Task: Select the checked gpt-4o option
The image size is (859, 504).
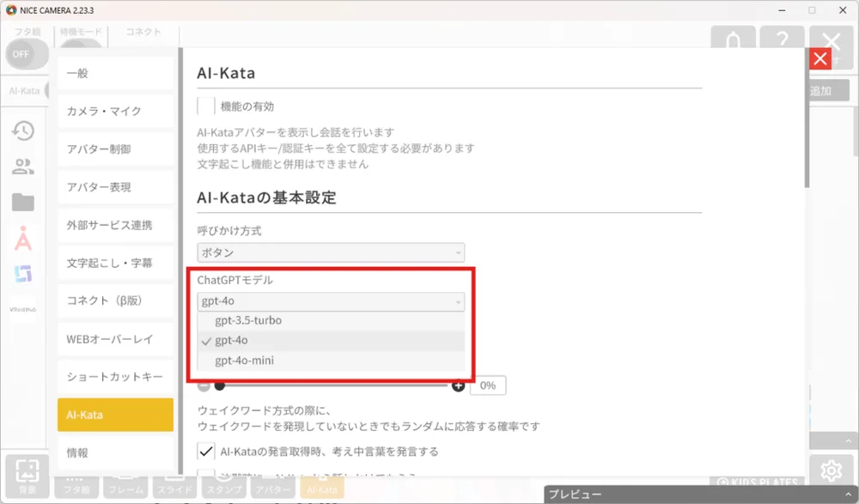Action: coord(331,340)
